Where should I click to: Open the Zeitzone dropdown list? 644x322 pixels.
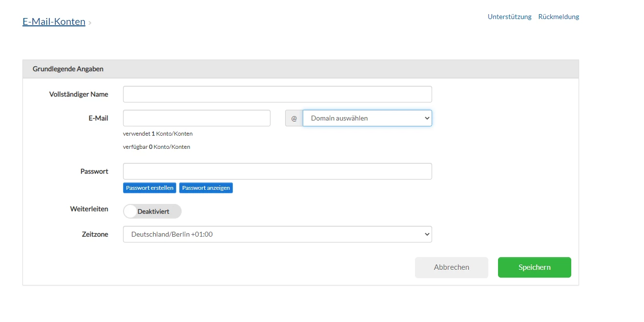pos(277,234)
